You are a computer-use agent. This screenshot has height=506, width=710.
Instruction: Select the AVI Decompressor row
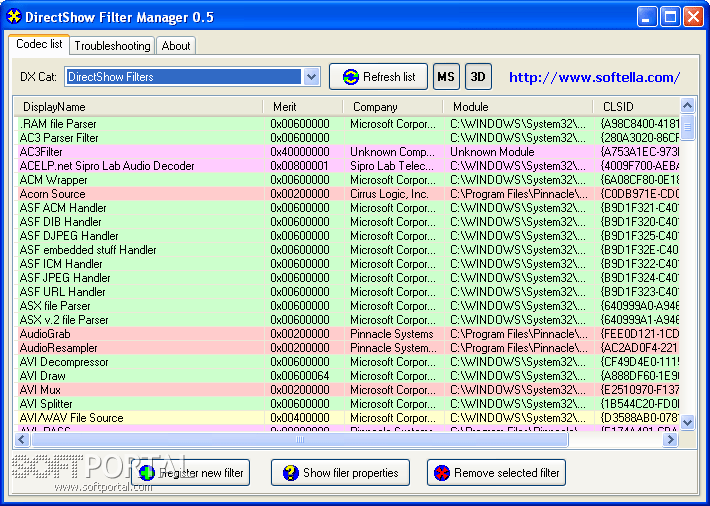coord(347,362)
